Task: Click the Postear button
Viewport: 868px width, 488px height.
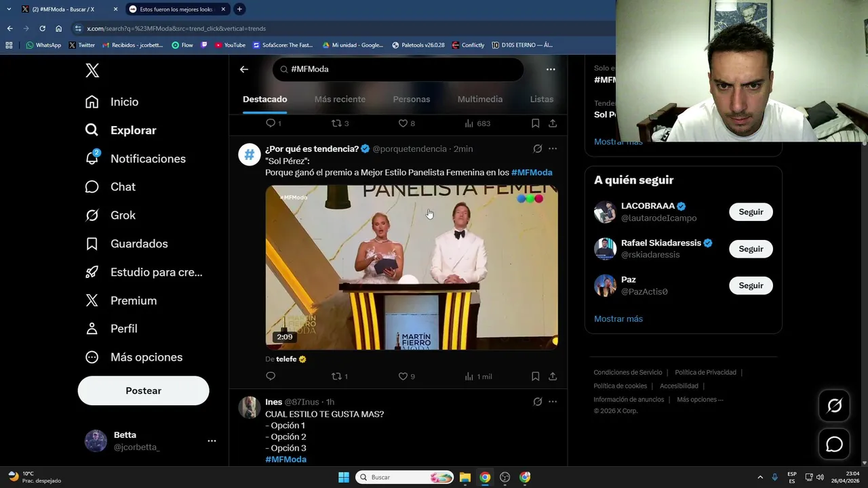Action: pos(144,390)
